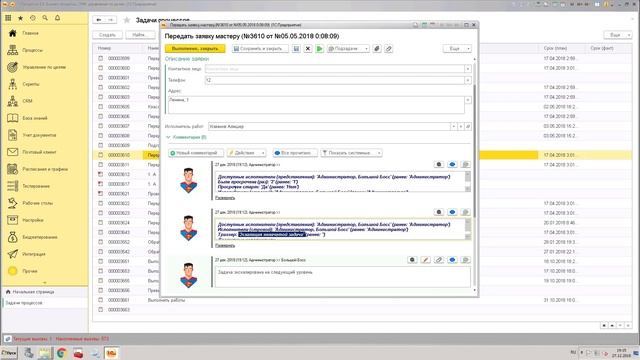Click Сохранить и закрыть button
The width and height of the screenshot is (640, 360).
[260, 49]
